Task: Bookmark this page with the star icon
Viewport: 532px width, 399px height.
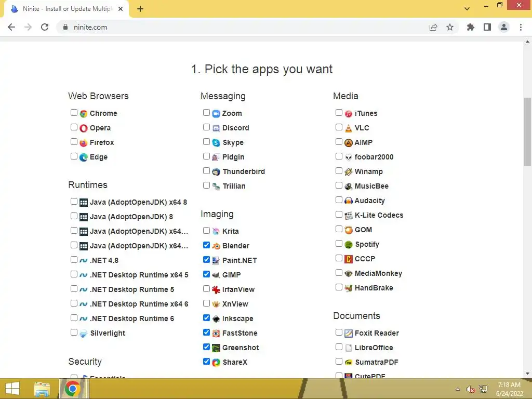Action: pos(450,27)
